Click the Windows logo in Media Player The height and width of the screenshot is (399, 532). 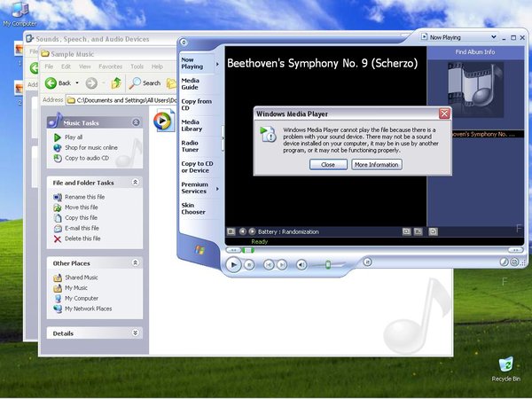click(x=199, y=250)
